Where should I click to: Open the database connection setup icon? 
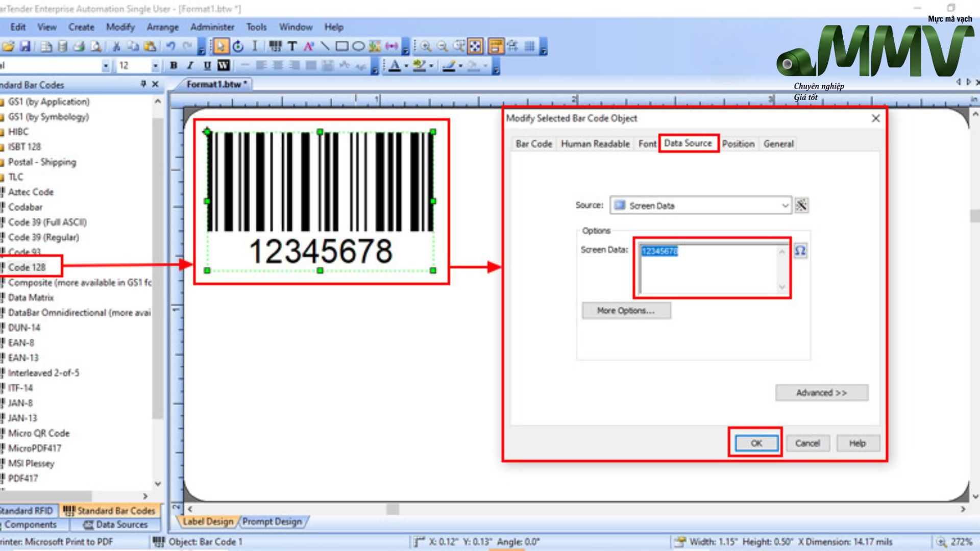[62, 46]
